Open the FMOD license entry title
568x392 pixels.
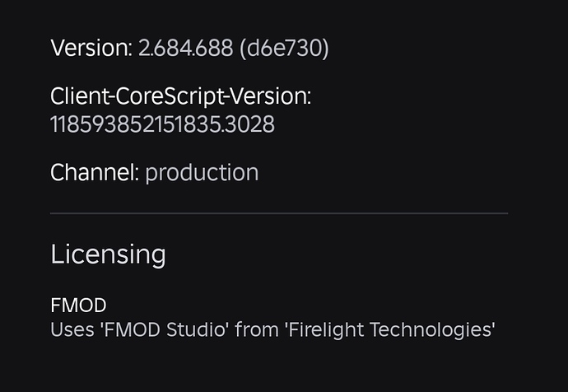(78, 306)
